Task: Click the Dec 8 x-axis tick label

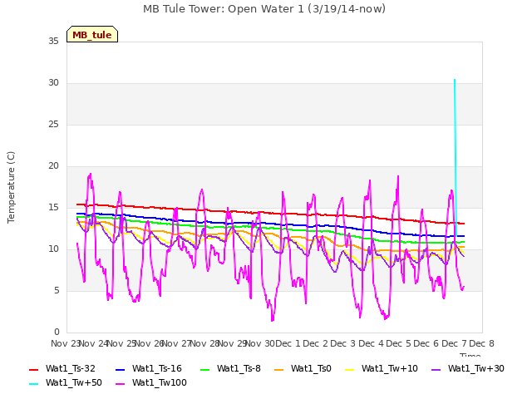Action: pos(481,343)
